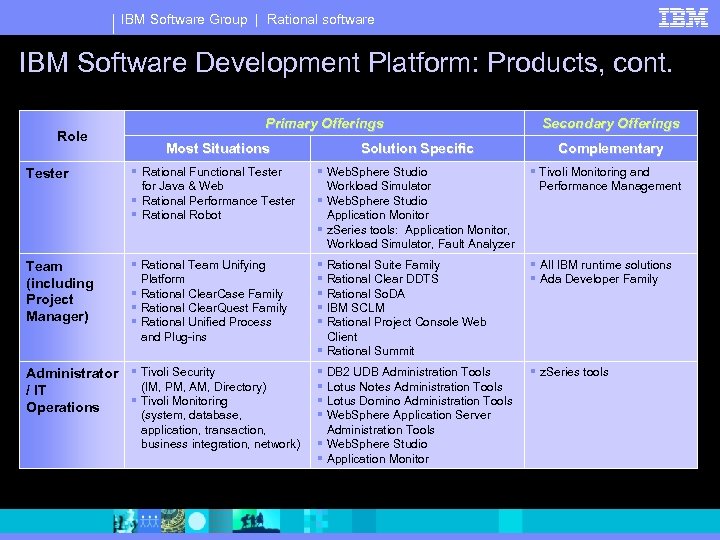The width and height of the screenshot is (720, 540).
Task: Click the 'All IBM runtime solutions' bullet
Action: tap(605, 265)
